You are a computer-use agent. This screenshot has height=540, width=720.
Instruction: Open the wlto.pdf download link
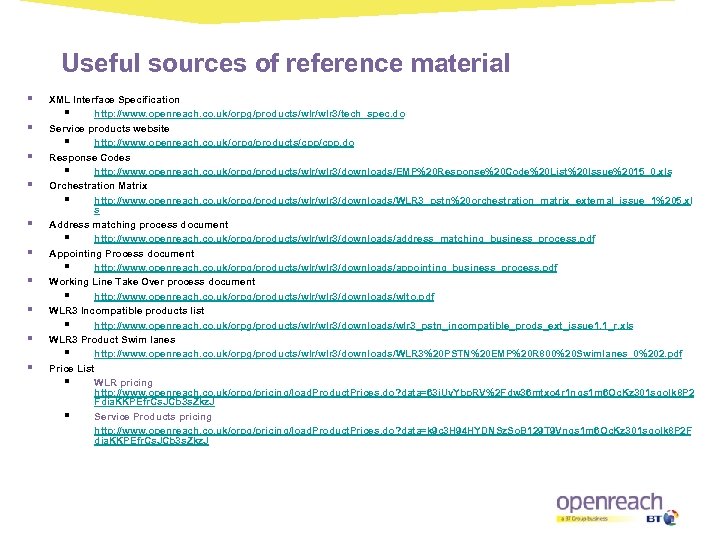coord(264,296)
